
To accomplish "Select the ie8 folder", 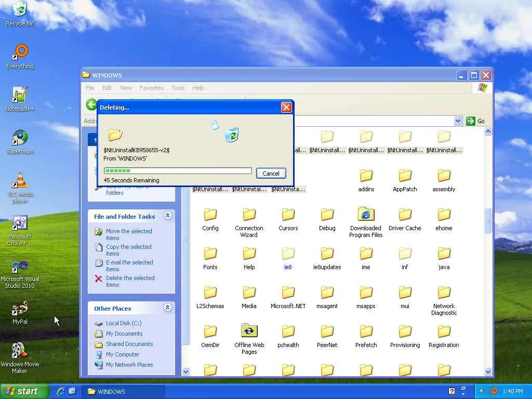I will click(288, 258).
